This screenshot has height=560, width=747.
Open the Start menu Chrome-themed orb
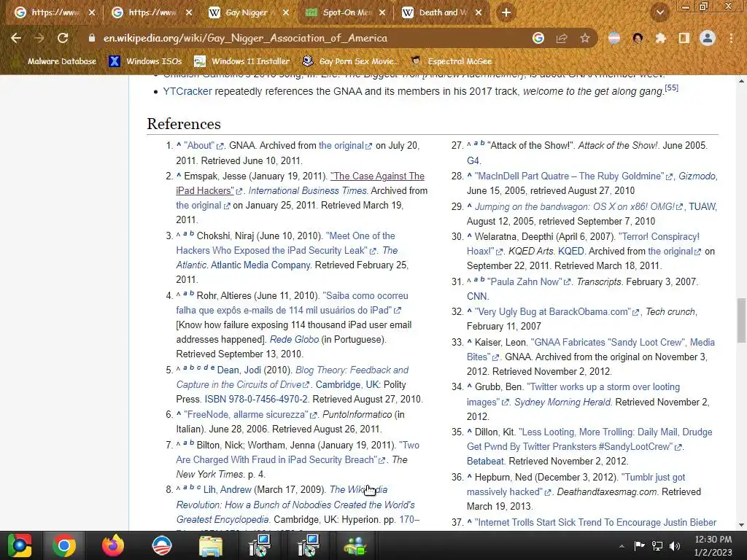[x=19, y=545]
